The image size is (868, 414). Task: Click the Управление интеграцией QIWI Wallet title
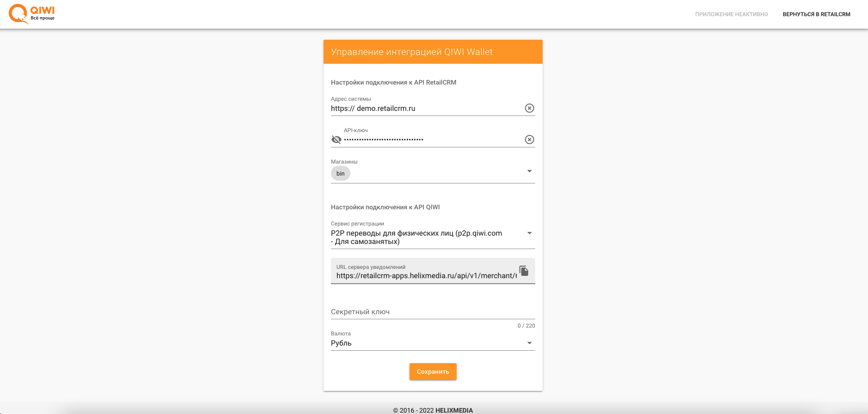(x=412, y=52)
